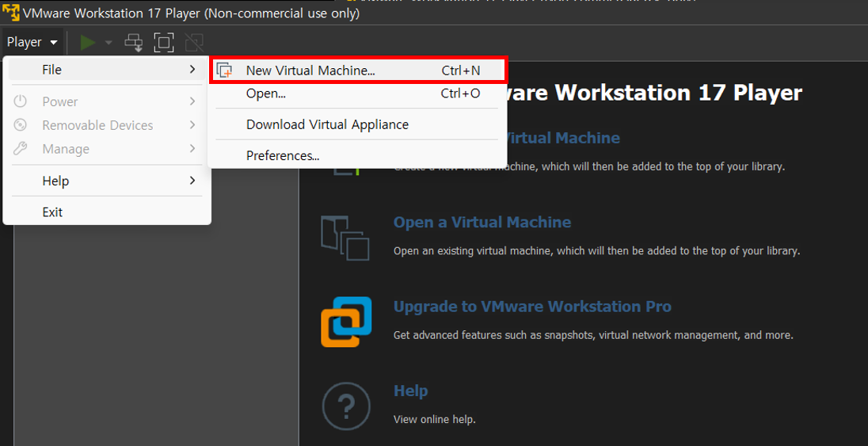
Task: Click the Manage wrench icon
Action: point(21,149)
